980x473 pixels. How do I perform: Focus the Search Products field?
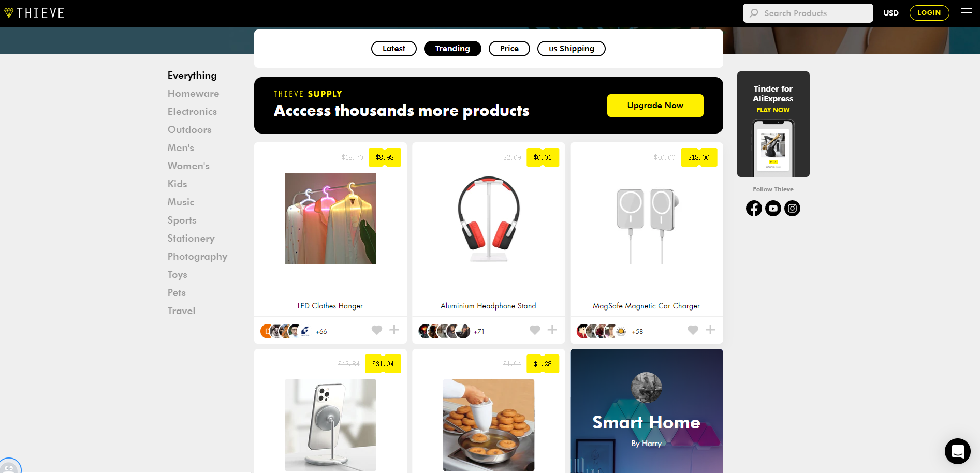click(808, 13)
